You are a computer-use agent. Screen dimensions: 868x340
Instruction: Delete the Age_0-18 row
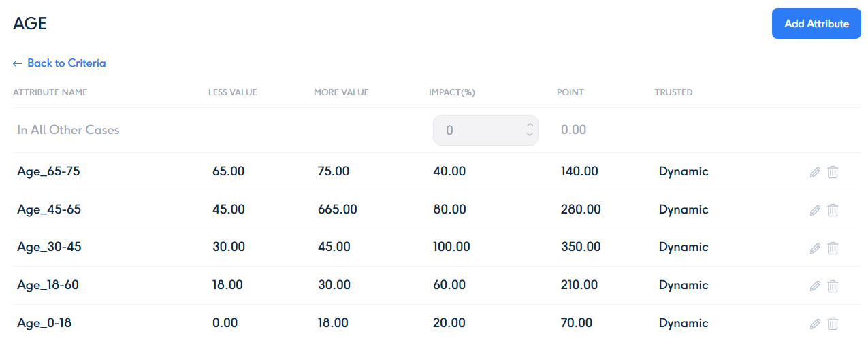pyautogui.click(x=833, y=324)
